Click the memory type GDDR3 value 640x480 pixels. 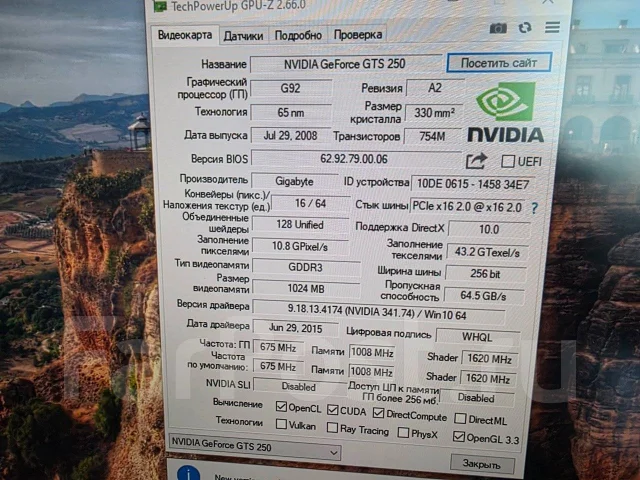click(306, 267)
